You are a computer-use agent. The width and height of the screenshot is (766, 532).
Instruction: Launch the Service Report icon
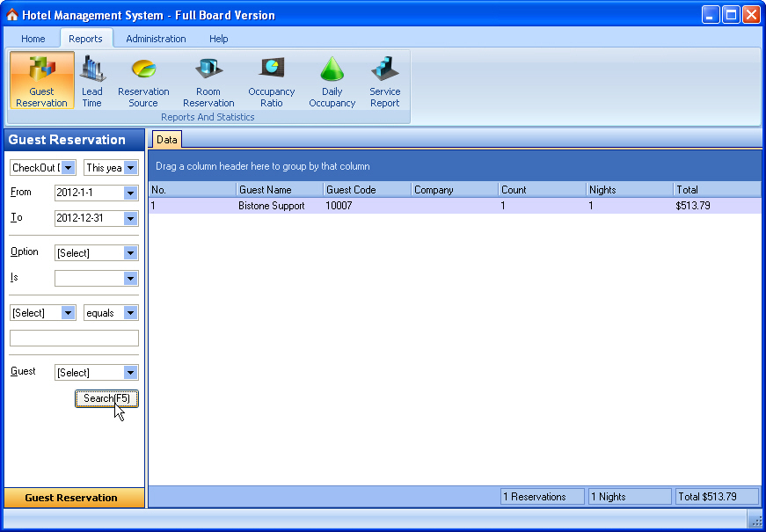(384, 81)
